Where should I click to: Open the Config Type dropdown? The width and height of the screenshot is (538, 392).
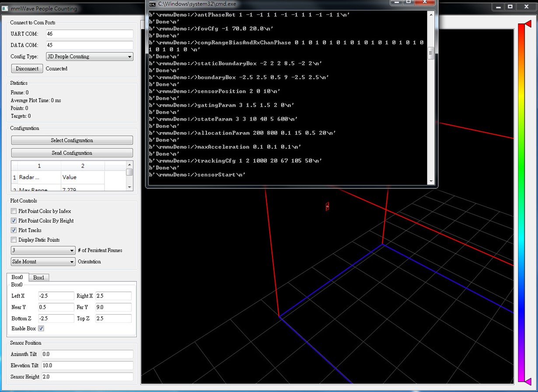tap(90, 56)
